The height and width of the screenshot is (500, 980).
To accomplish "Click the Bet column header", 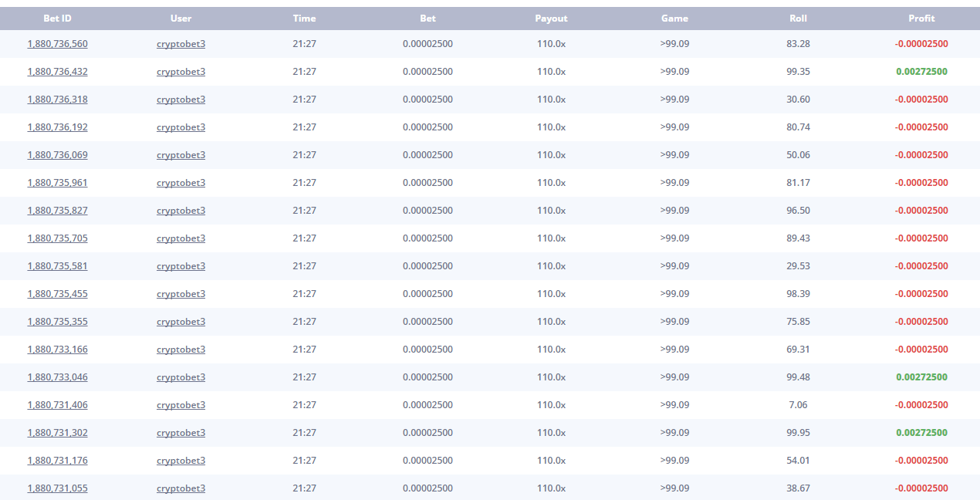I will (x=427, y=19).
